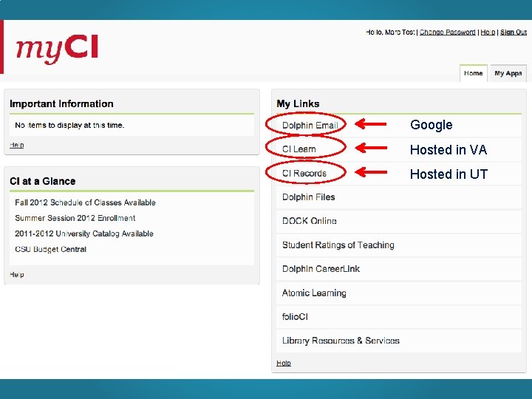Switch to the My Apps tab
532x399 pixels.
click(508, 73)
